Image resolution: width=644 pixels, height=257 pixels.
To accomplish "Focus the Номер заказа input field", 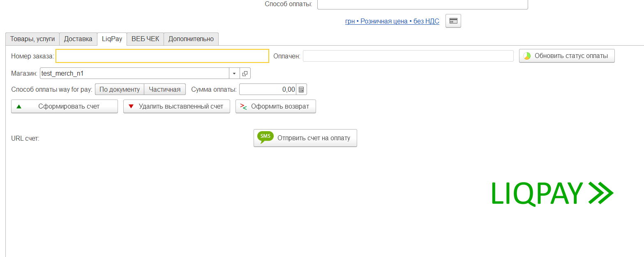I will tap(162, 56).
